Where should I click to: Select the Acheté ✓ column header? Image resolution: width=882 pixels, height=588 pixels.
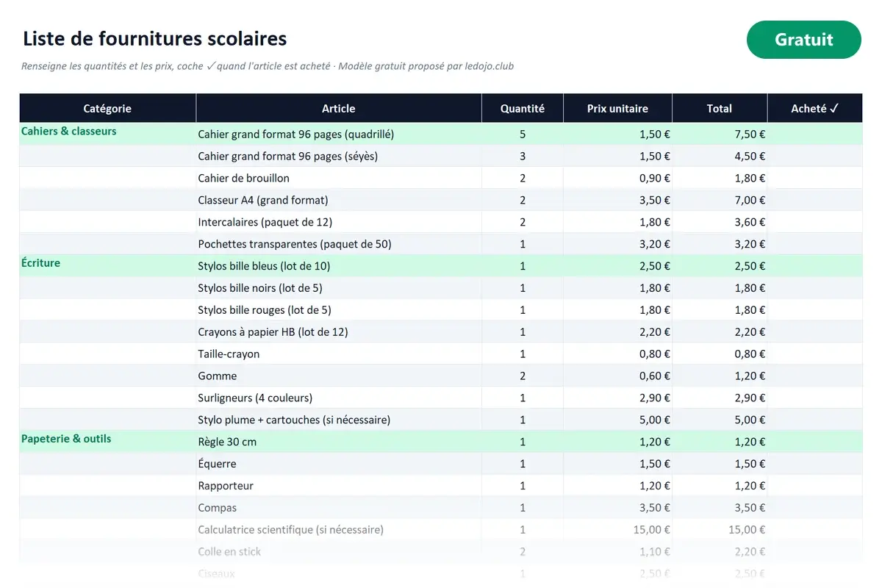tap(815, 108)
